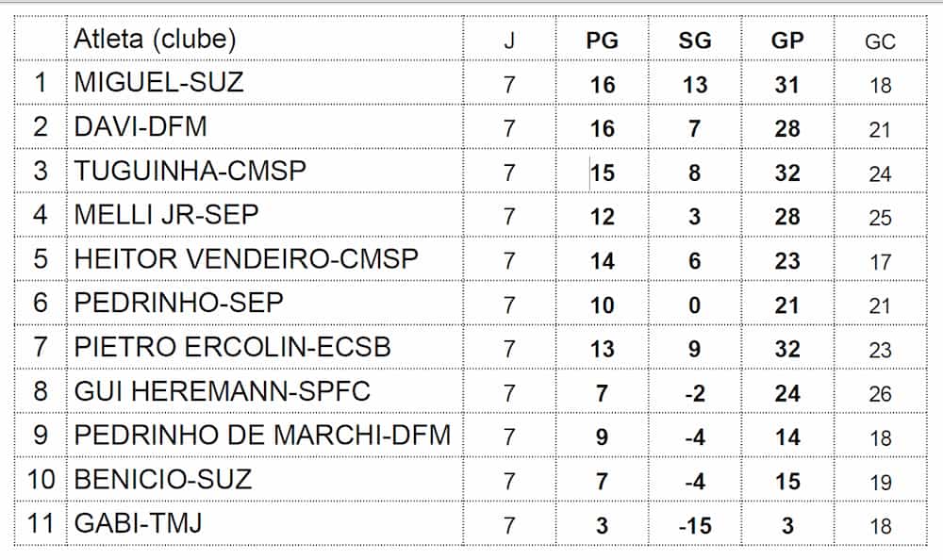Click the GABI-TMJ athlete cell

click(x=139, y=523)
